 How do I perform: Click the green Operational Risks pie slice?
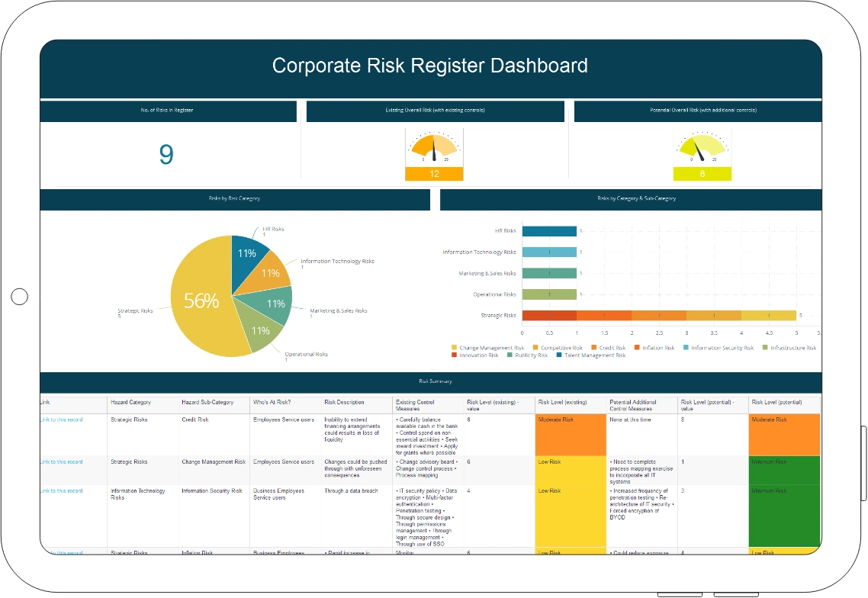tap(259, 330)
